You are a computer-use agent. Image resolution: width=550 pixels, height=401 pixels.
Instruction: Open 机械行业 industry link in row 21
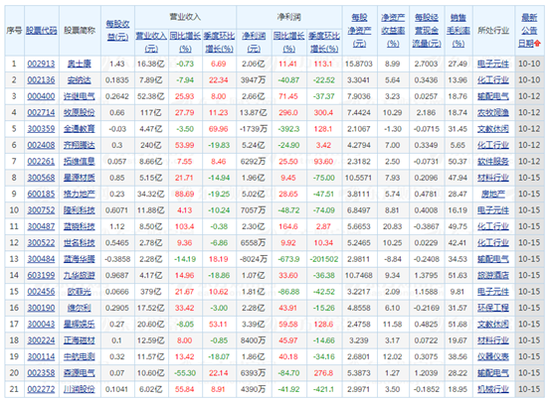pyautogui.click(x=493, y=389)
